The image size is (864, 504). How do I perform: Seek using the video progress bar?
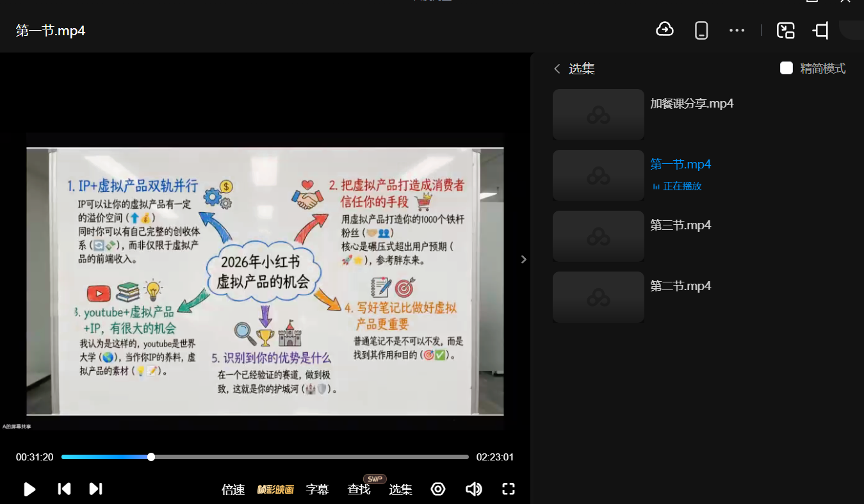click(265, 457)
